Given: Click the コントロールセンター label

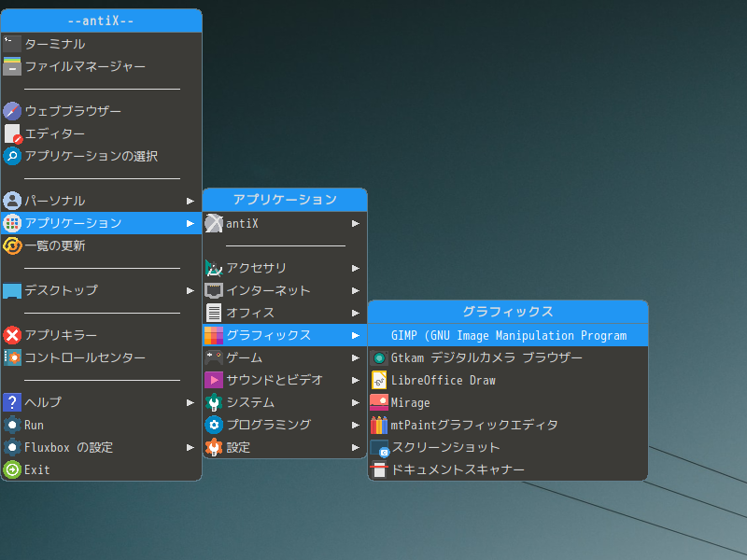Looking at the screenshot, I should coord(85,357).
